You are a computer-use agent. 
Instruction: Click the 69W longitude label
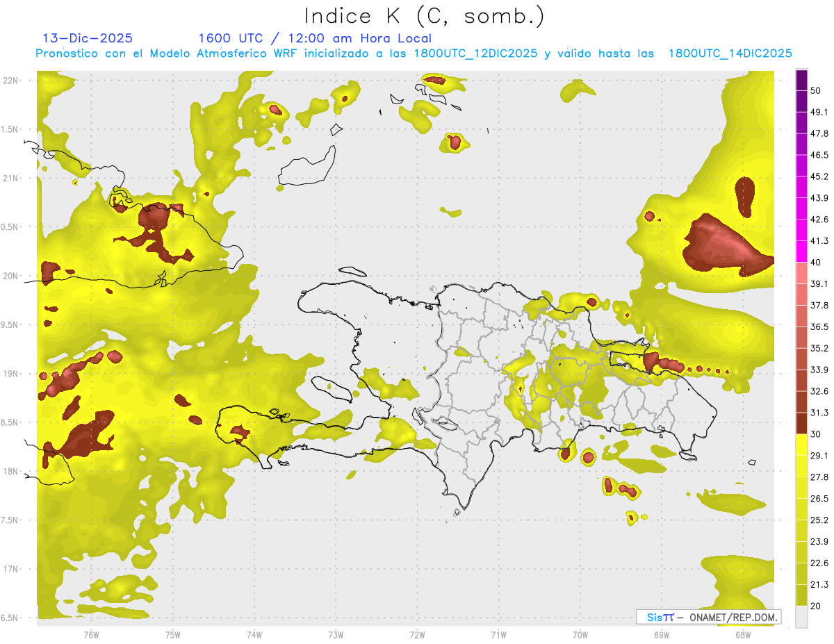click(x=662, y=634)
